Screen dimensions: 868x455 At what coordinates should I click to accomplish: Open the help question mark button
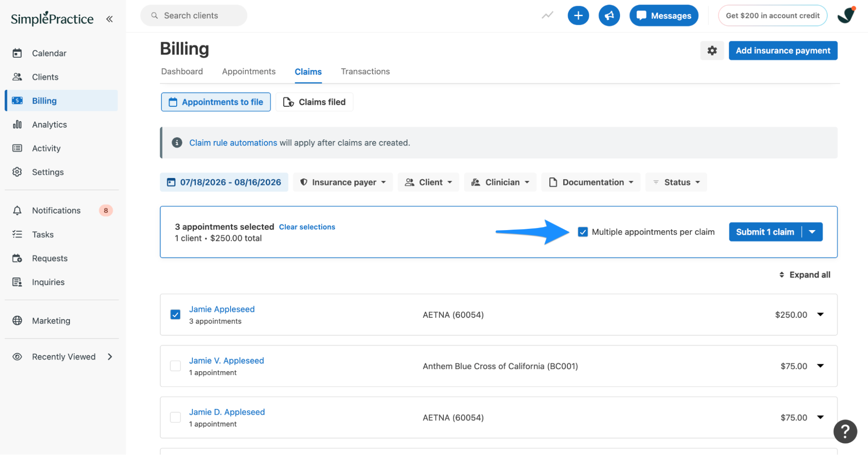click(845, 431)
